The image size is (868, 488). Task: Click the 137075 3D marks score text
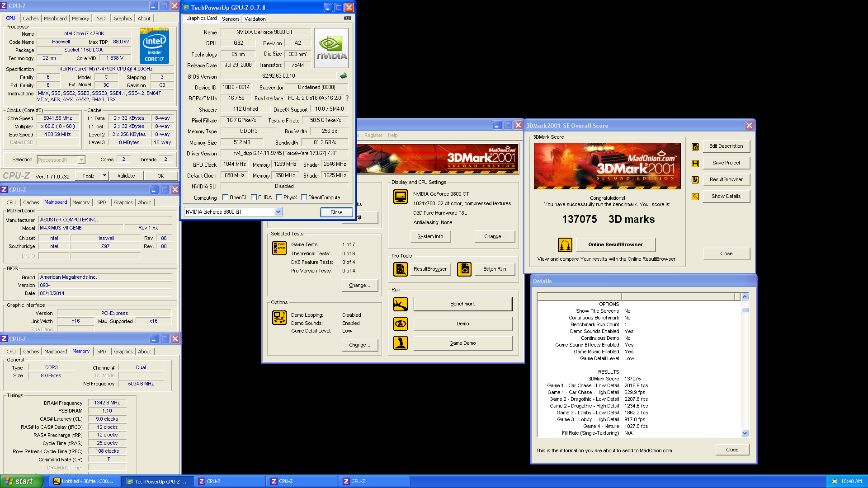609,219
